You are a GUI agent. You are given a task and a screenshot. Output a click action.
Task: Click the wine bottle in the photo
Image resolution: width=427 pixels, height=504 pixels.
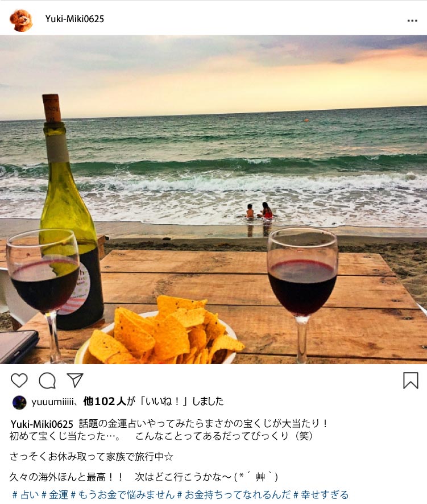70,212
